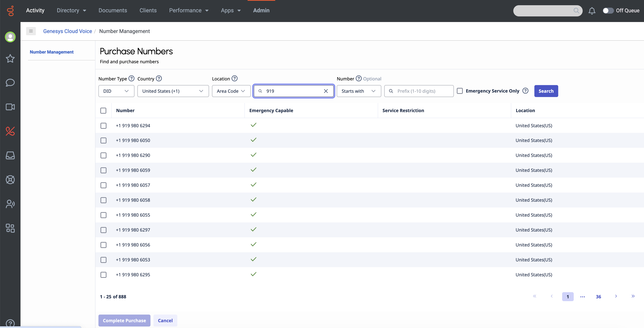This screenshot has width=644, height=328.
Task: Click the Number Type help question icon
Action: click(131, 79)
